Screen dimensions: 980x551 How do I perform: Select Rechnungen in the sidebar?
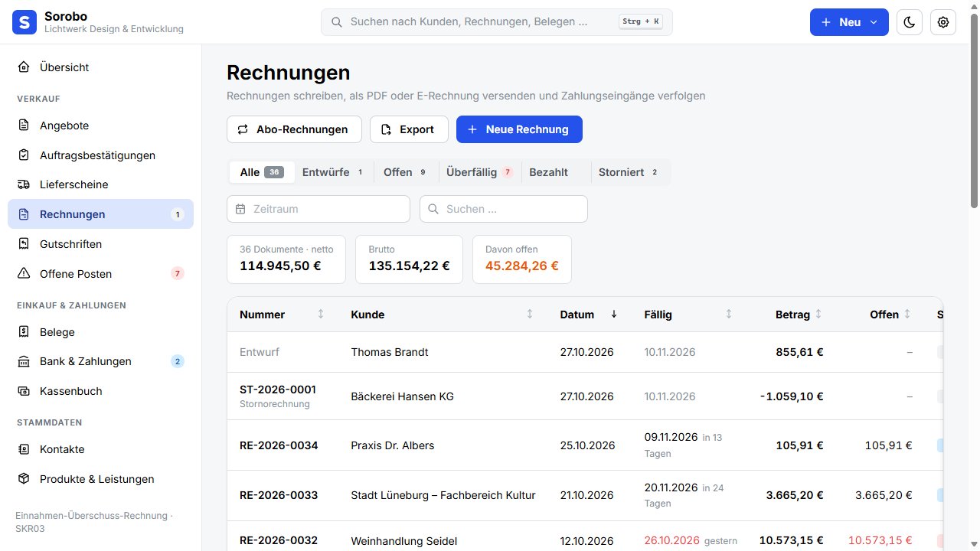[x=100, y=214]
